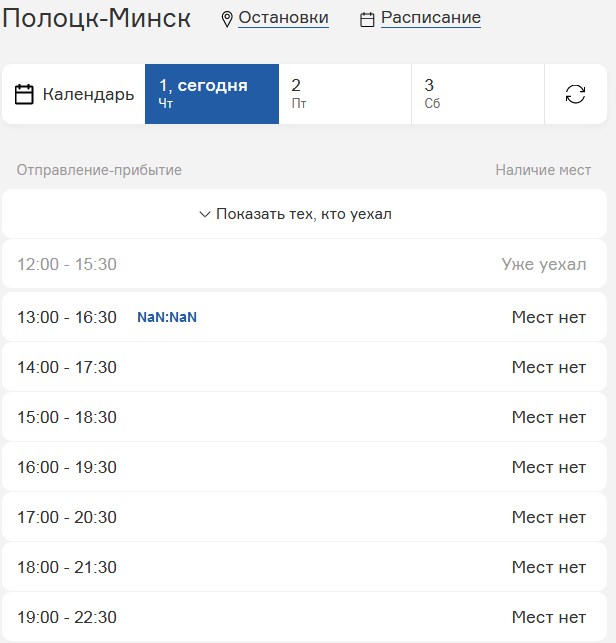Select the '1, сегодня' Чт date tab

[211, 94]
